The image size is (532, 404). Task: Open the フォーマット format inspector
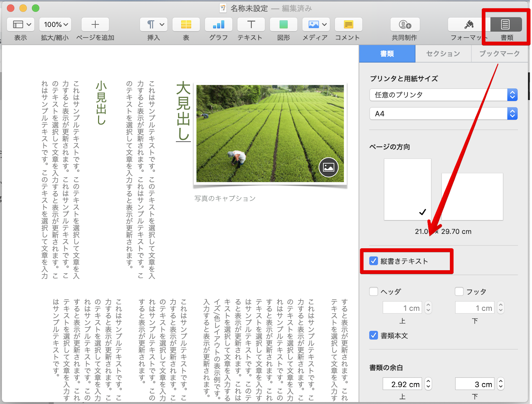469,25
